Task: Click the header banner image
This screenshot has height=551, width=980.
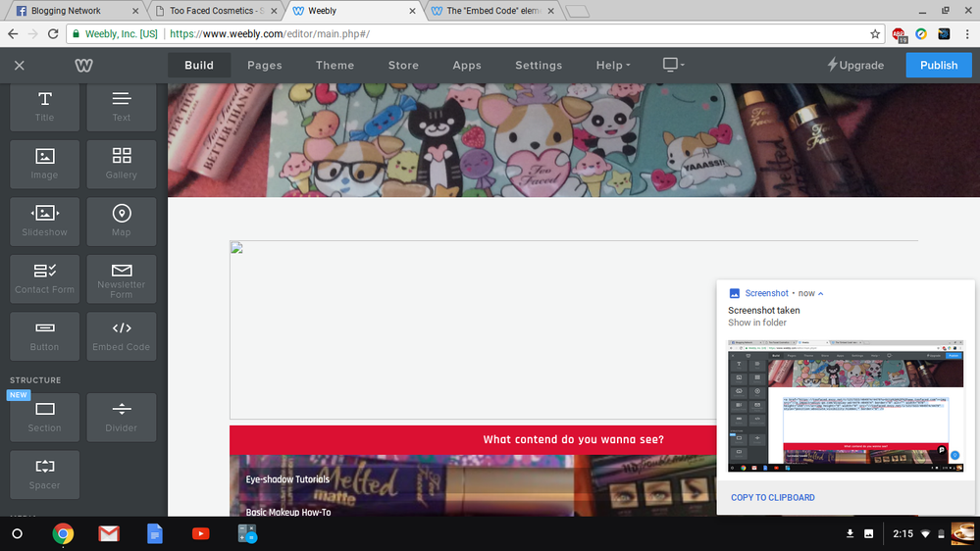Action: click(574, 140)
